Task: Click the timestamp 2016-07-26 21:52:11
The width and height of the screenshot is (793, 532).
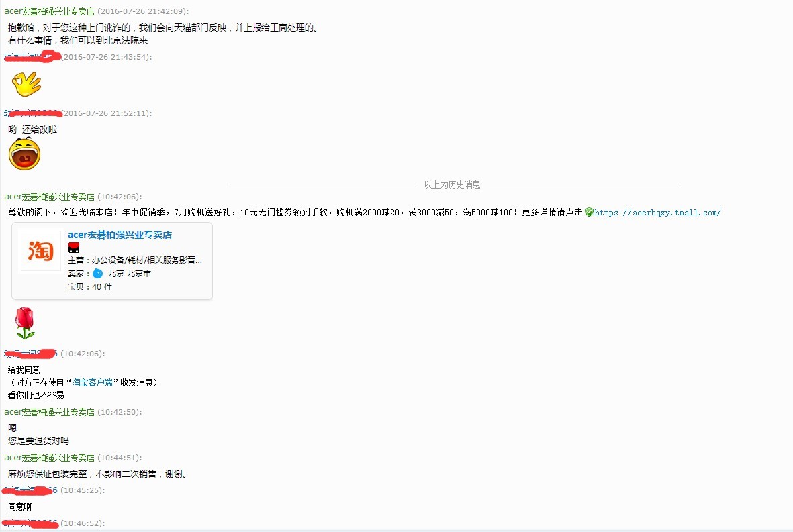Action: [106, 113]
